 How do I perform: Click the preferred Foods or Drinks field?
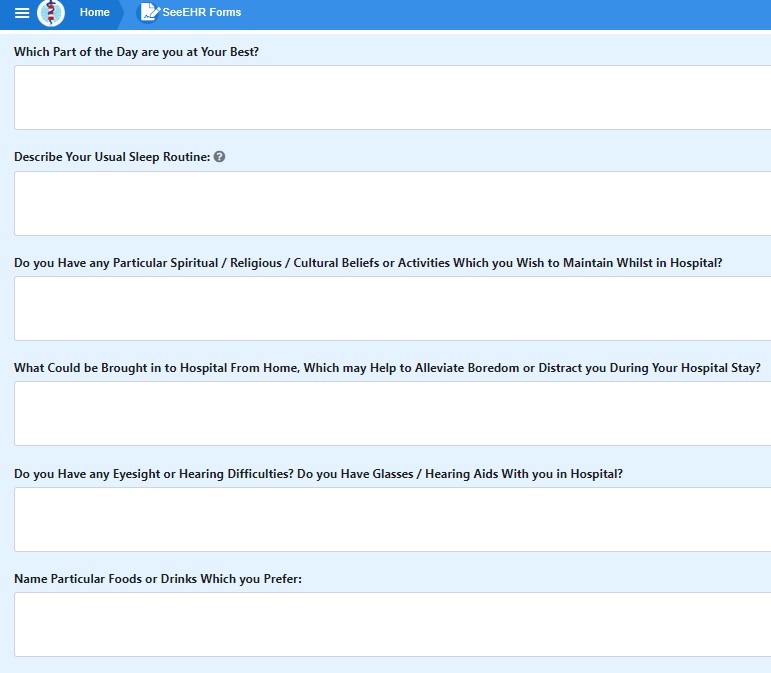[392, 624]
